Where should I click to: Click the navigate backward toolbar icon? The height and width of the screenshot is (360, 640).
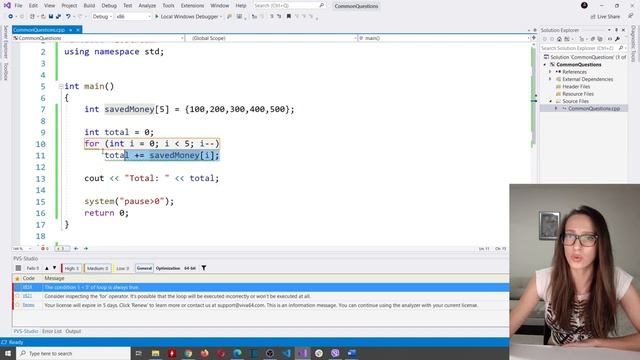pos(11,17)
